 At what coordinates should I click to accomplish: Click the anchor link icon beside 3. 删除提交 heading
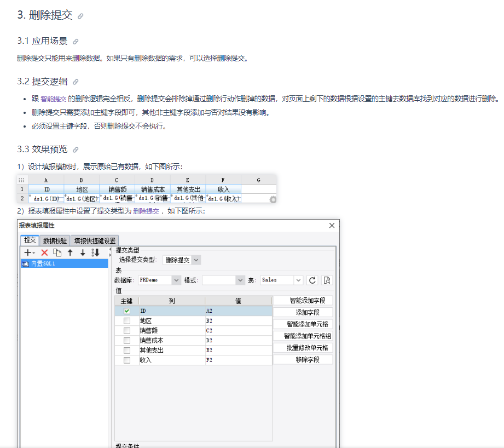click(80, 16)
